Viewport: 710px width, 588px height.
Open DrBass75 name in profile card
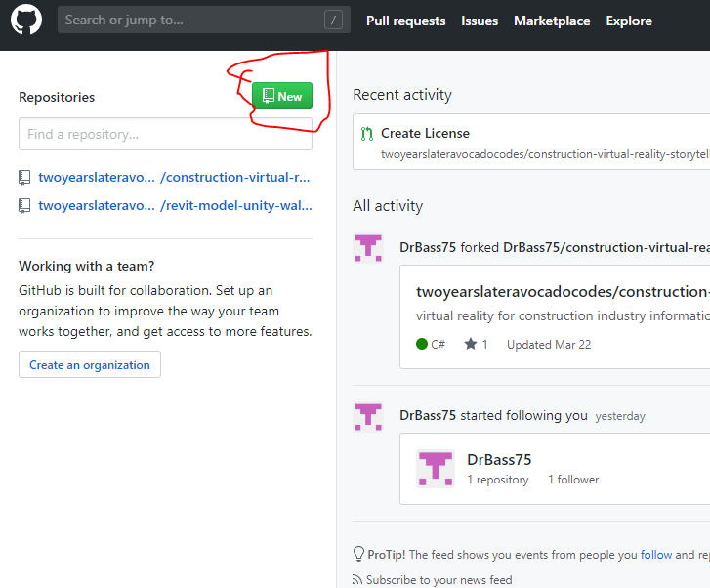[x=499, y=460]
